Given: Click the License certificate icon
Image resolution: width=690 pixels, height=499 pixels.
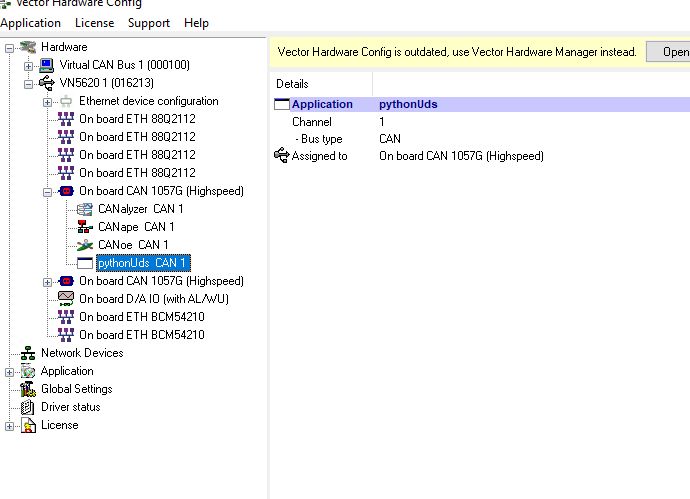Looking at the screenshot, I should 29,425.
